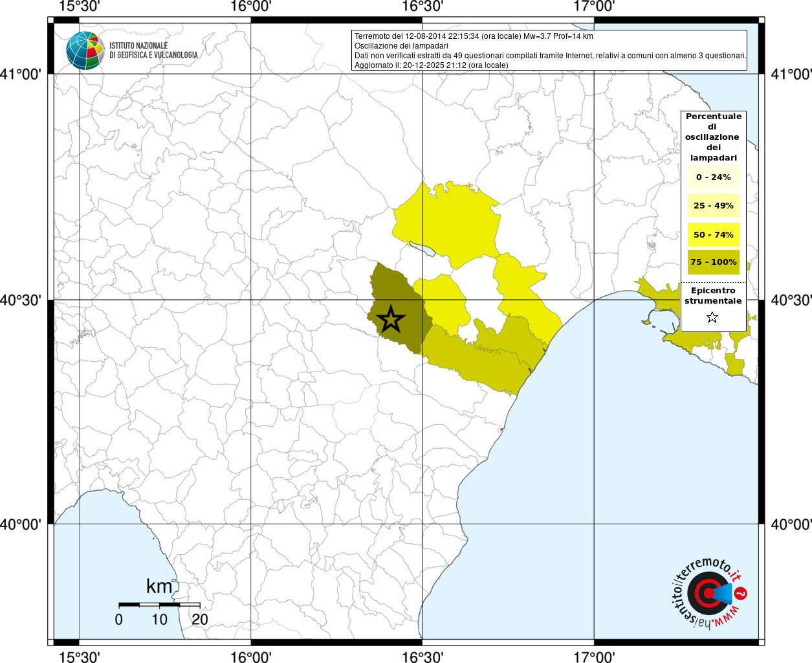This screenshot has height=663, width=812.
Task: Click the legend title 'Percentuale di oscillazione dei lampadari'
Action: 714,137
